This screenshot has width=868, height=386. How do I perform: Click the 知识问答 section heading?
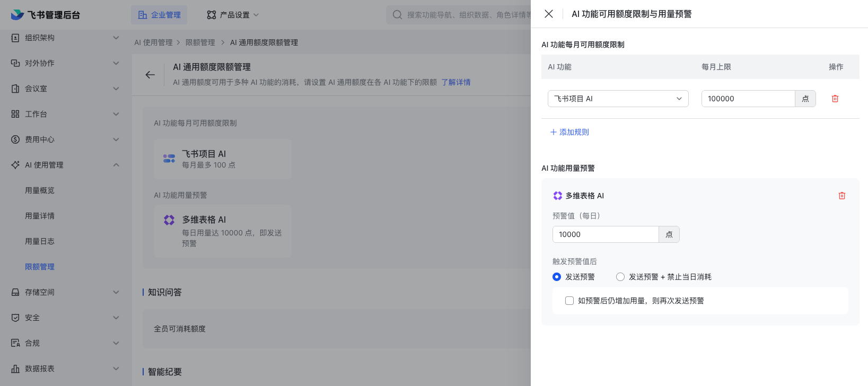(165, 292)
